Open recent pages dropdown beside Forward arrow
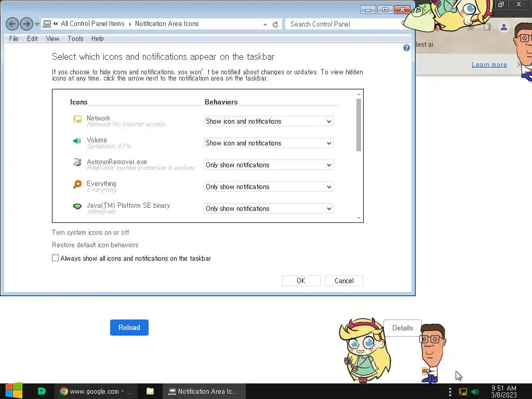This screenshot has height=399, width=532. tap(37, 24)
